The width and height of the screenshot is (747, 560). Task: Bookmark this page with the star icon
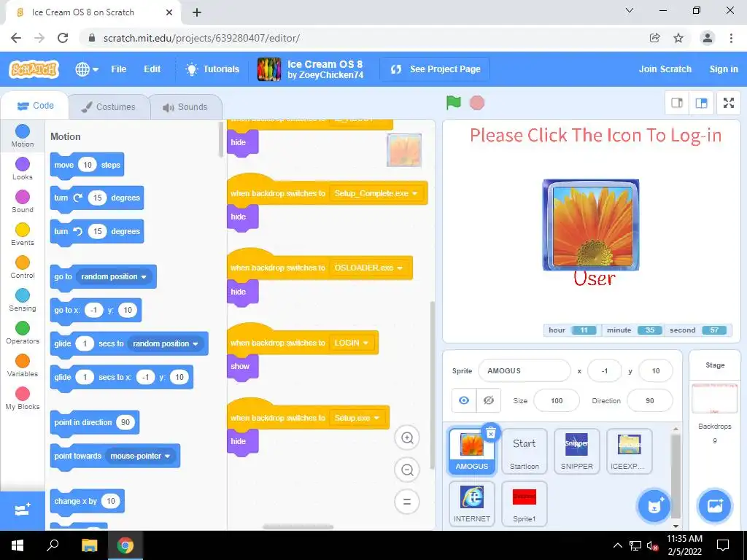click(678, 38)
